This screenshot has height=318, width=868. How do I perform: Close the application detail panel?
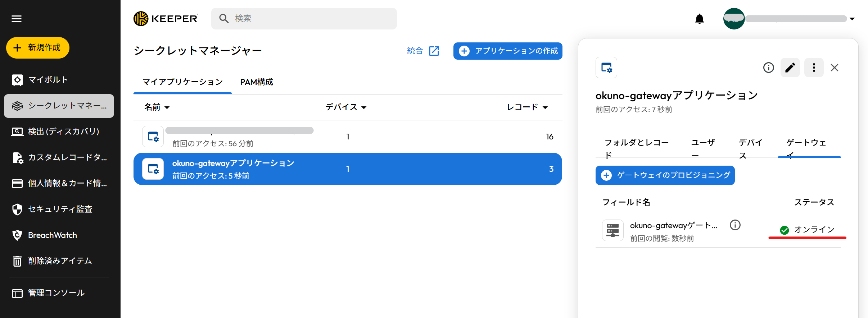coord(835,68)
